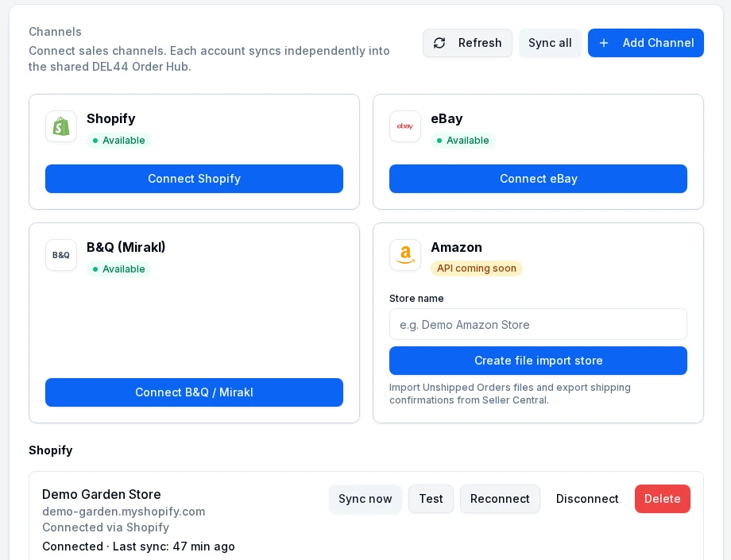Click the Store name label
This screenshot has height=560, width=731.
[416, 298]
